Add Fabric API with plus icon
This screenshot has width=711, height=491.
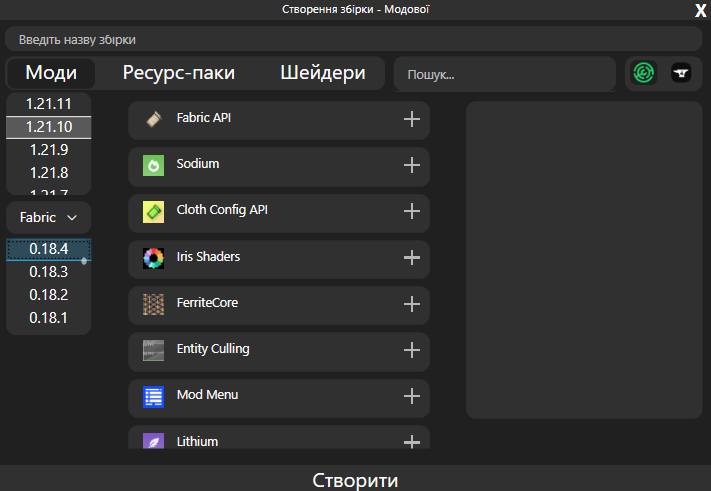point(411,119)
